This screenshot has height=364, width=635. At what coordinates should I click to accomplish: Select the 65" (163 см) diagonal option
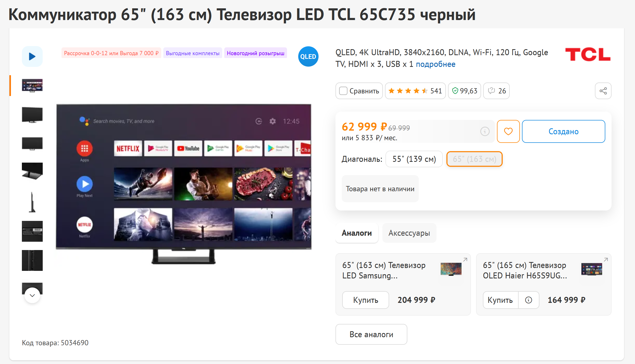pos(474,159)
